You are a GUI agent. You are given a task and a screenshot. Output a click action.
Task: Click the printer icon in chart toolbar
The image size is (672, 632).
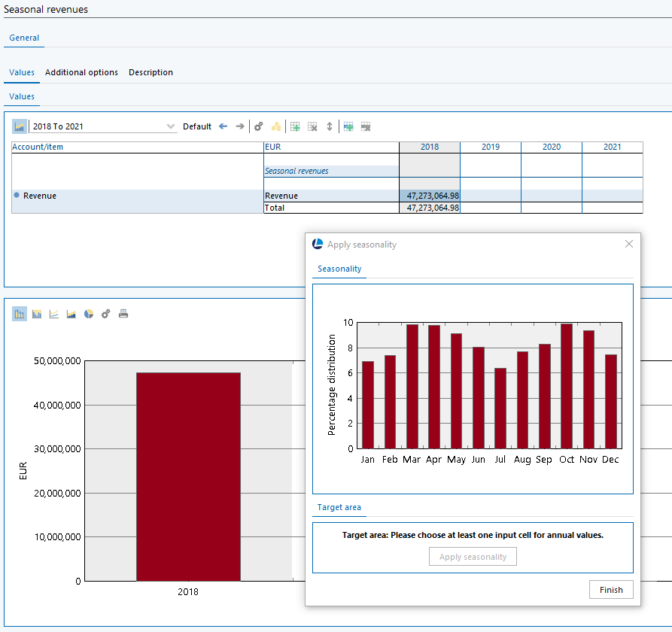pos(123,314)
